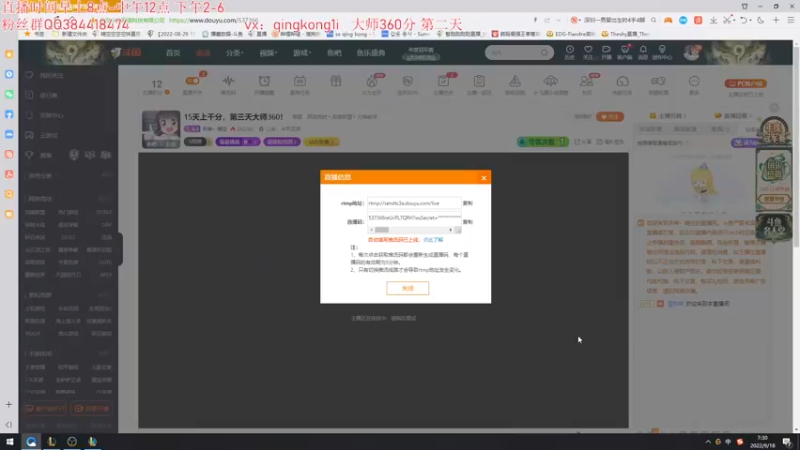Click the plus icon in browser side panel
This screenshot has height=450, width=800.
tap(9, 405)
